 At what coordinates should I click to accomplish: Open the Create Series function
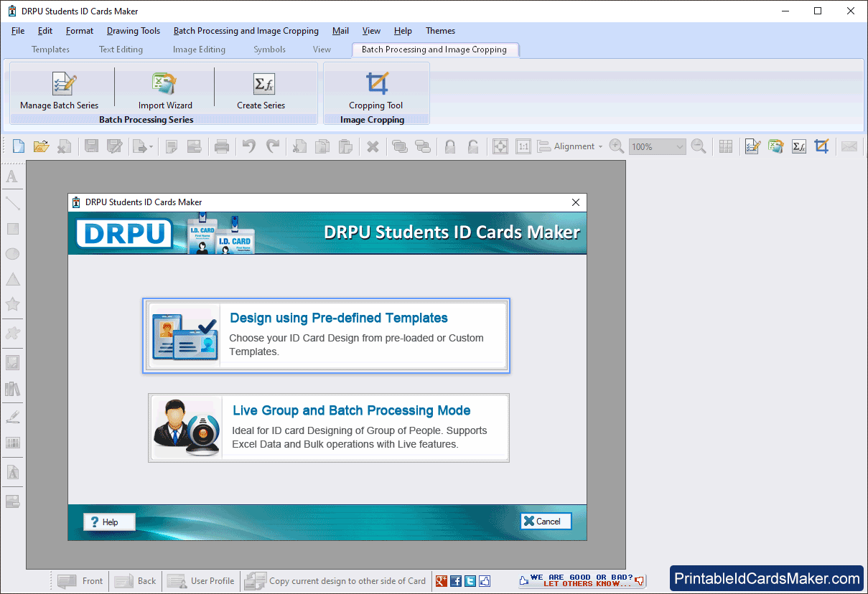click(261, 91)
